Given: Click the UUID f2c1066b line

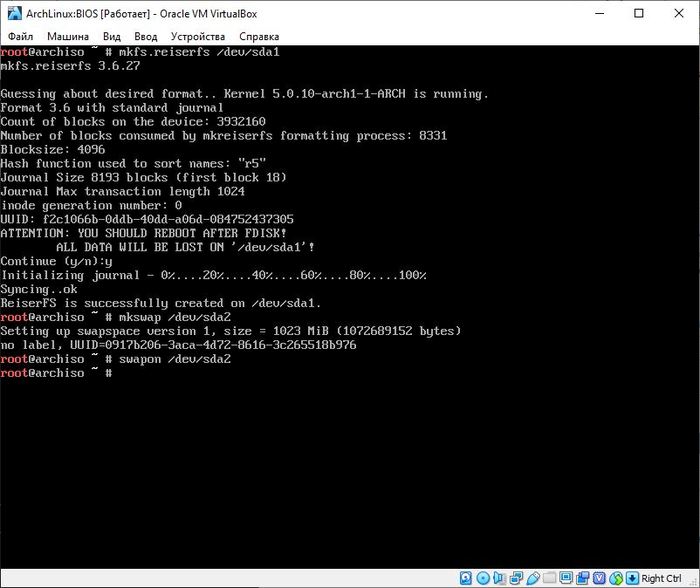Looking at the screenshot, I should point(147,219).
